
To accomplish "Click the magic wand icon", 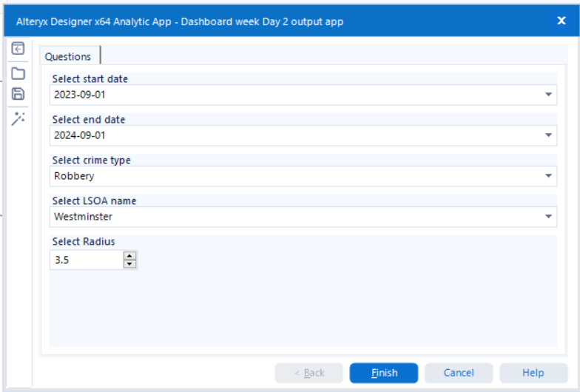I will coord(18,118).
